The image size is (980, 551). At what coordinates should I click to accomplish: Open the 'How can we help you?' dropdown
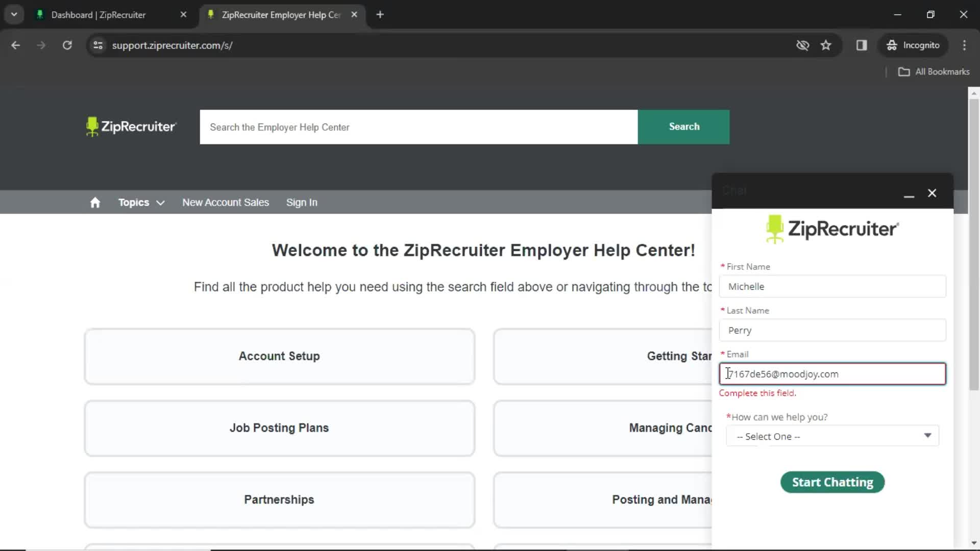click(832, 436)
